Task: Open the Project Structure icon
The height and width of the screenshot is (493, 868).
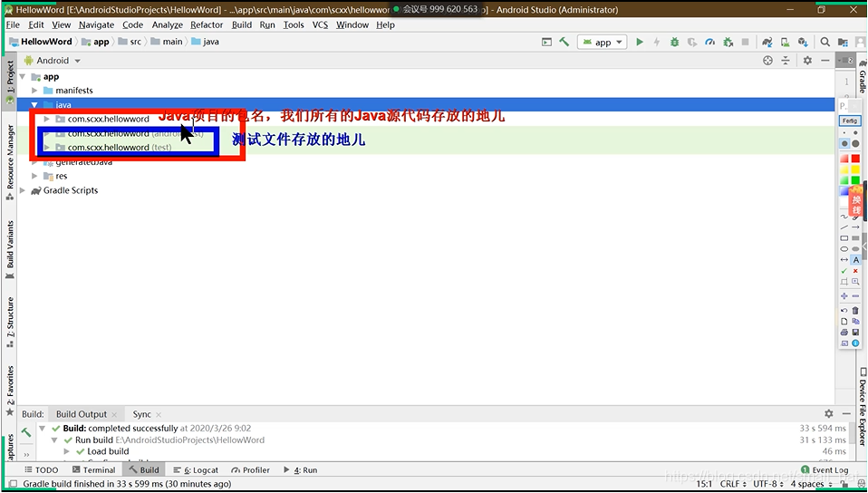Action: [x=843, y=42]
